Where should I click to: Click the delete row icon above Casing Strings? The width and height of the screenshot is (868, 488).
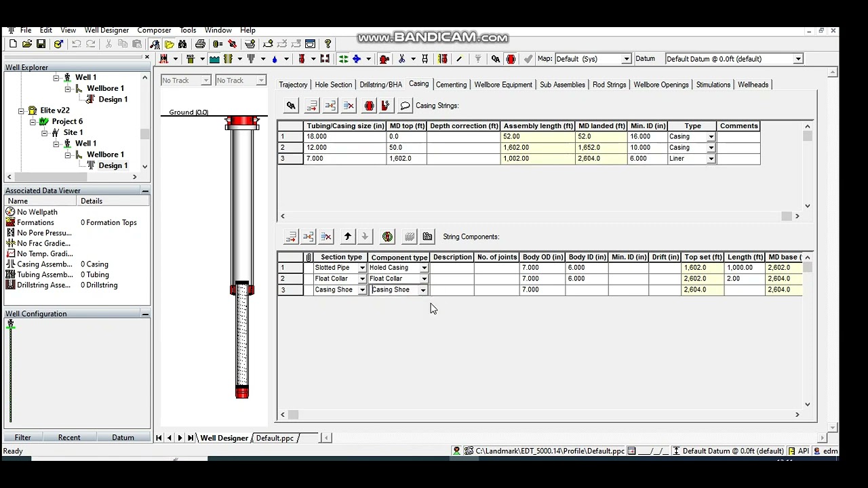(x=349, y=106)
